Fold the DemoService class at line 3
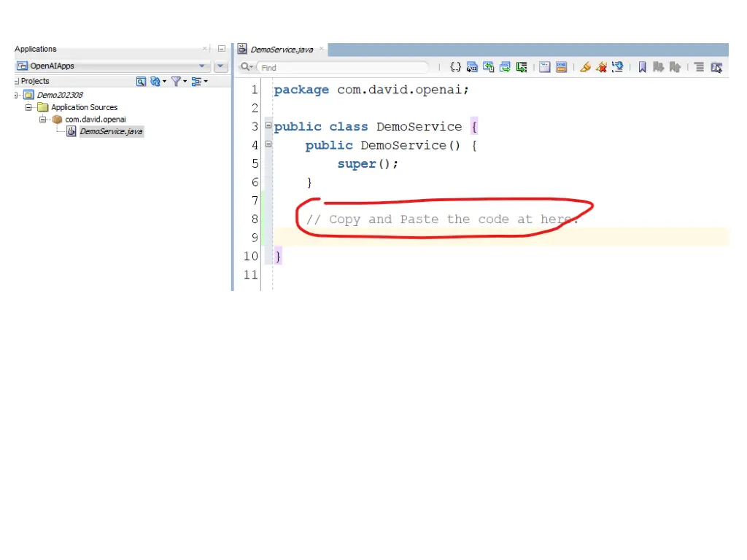This screenshot has width=747, height=560. (268, 126)
